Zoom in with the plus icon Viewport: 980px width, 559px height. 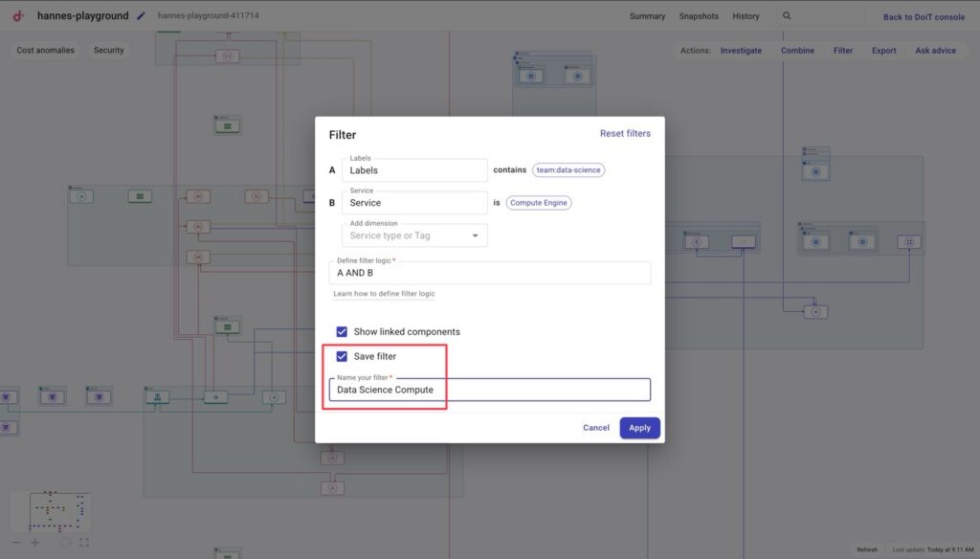[35, 542]
